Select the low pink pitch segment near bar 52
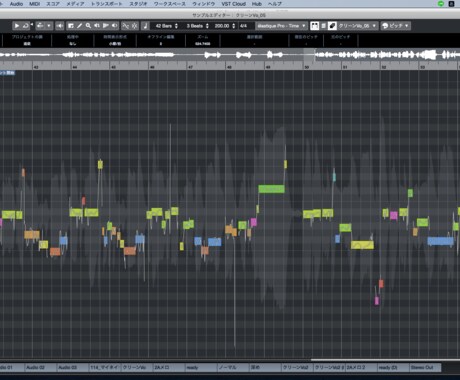This screenshot has height=380, width=460. pos(377,300)
